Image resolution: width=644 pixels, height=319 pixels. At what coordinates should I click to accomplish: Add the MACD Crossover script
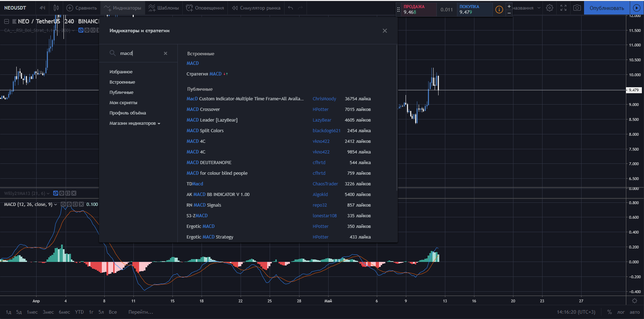[x=203, y=109]
